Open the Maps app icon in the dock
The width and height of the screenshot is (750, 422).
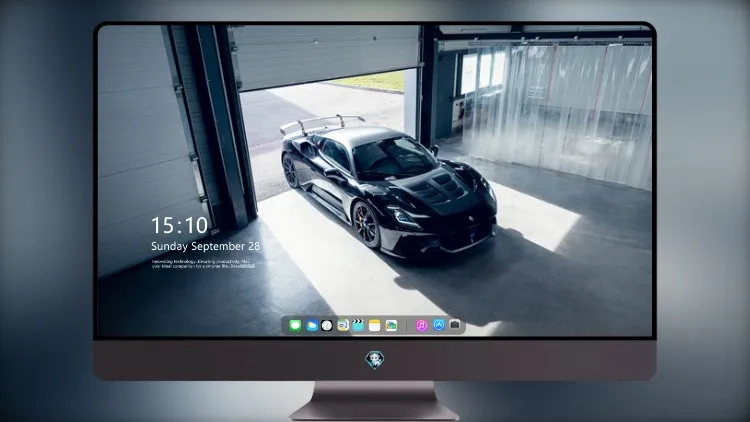point(343,326)
